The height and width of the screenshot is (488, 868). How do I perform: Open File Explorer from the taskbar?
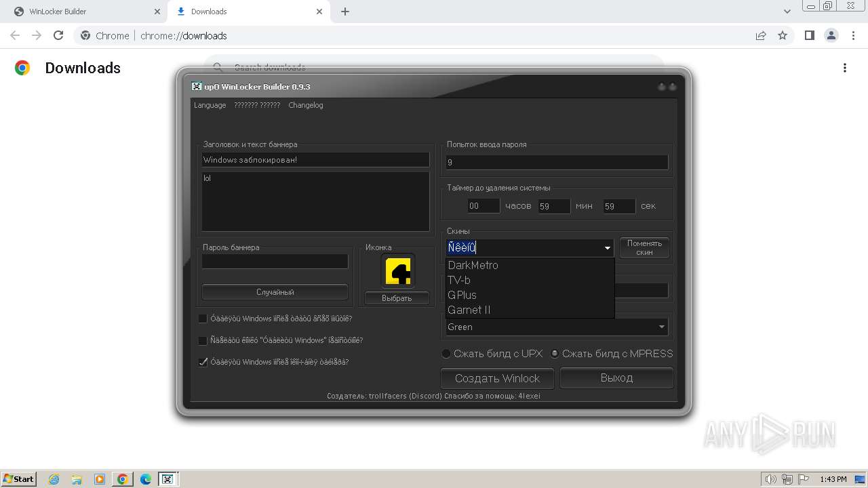point(77,479)
